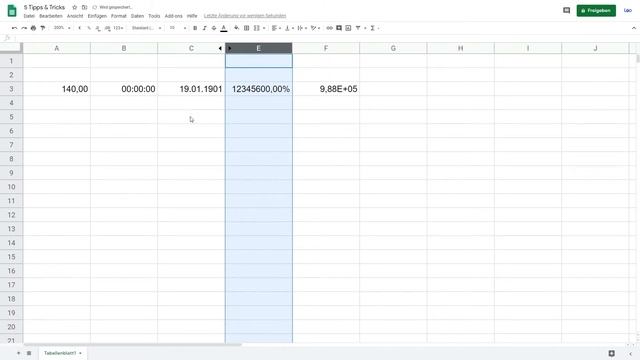Open the comment history icon
The height and width of the screenshot is (360, 640).
[x=567, y=11]
